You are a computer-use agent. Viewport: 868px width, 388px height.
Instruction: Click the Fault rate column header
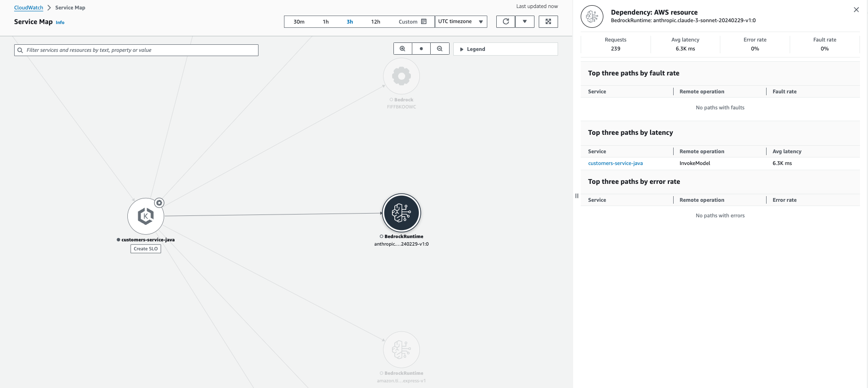785,91
